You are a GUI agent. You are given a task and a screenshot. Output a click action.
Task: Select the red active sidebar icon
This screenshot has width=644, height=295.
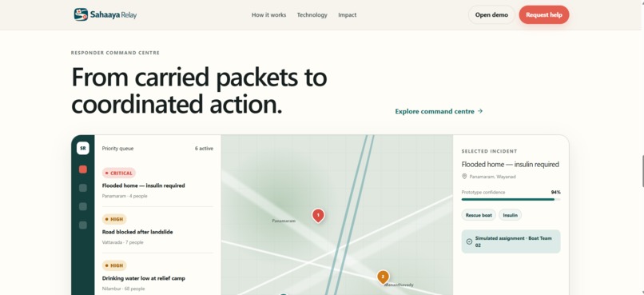pos(83,169)
